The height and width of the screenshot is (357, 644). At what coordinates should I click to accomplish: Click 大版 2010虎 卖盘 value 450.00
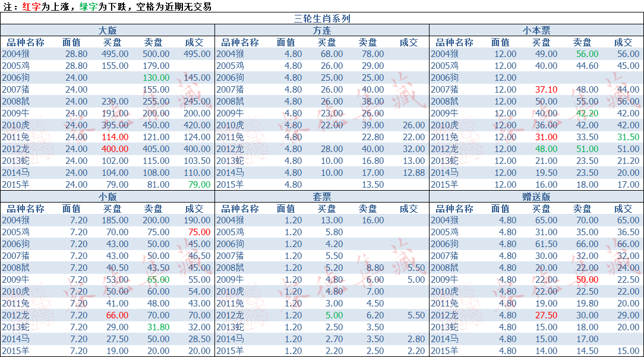point(156,125)
